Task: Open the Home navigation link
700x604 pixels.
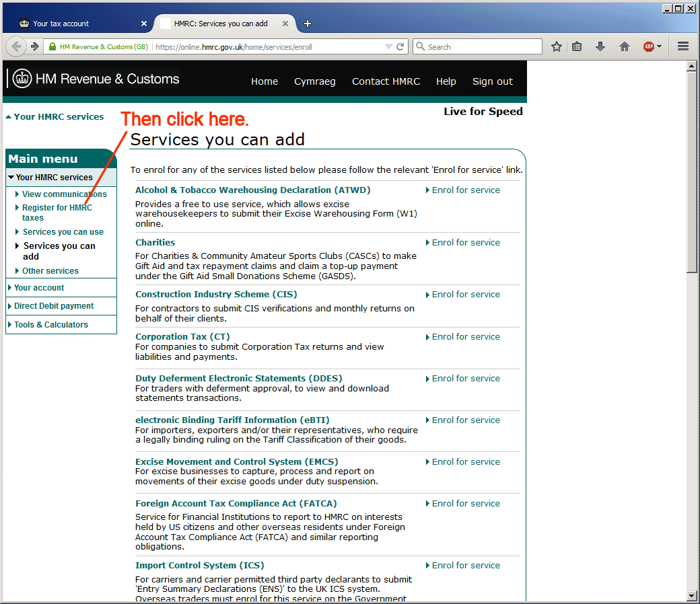Action: pyautogui.click(x=265, y=81)
